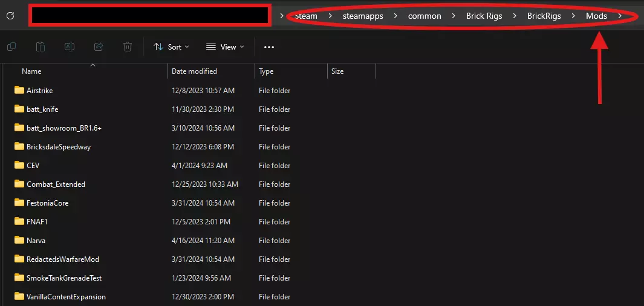The width and height of the screenshot is (644, 306).
Task: Sort by the Type column header
Action: 266,71
